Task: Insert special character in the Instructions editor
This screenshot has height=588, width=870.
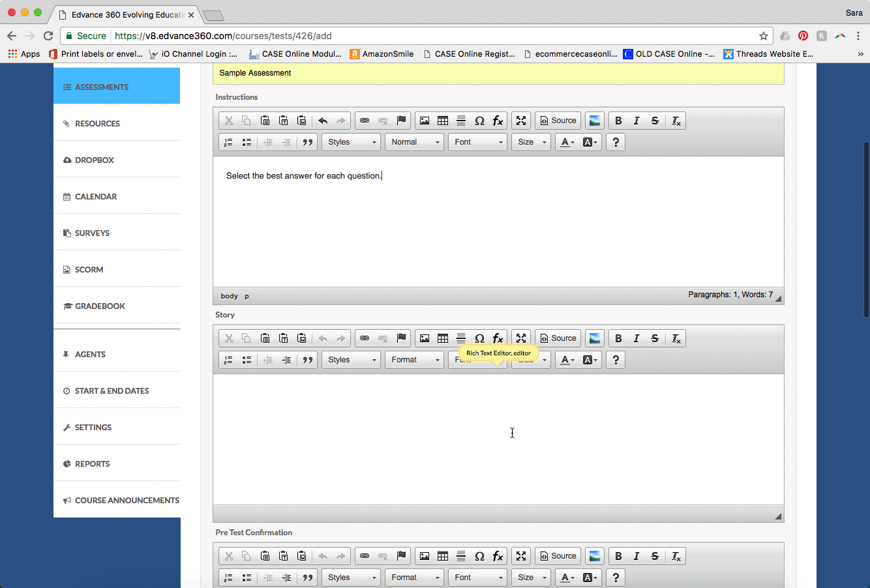Action: 479,121
